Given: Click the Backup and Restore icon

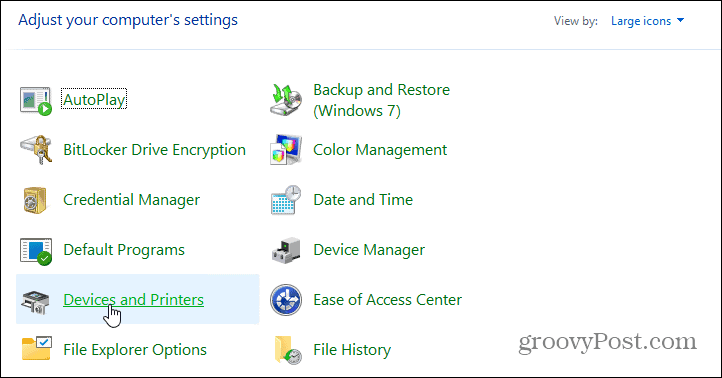Looking at the screenshot, I should tap(286, 100).
